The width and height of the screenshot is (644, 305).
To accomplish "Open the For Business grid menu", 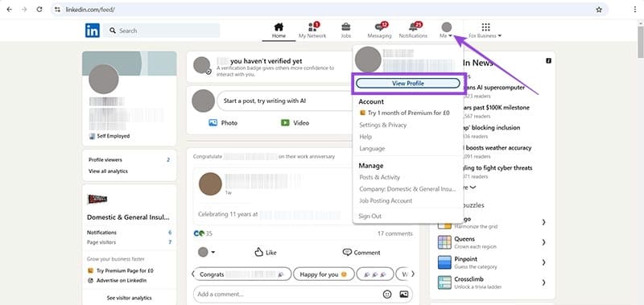I will click(x=485, y=27).
